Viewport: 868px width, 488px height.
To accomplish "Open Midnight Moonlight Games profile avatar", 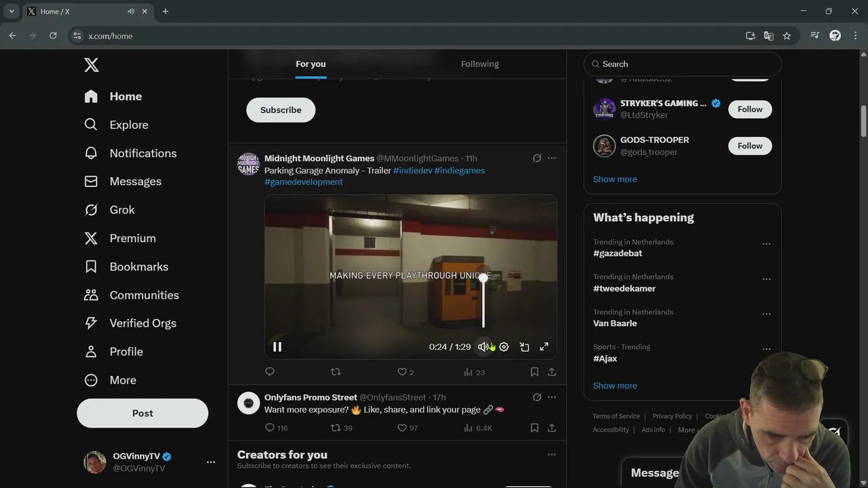I will [x=248, y=164].
